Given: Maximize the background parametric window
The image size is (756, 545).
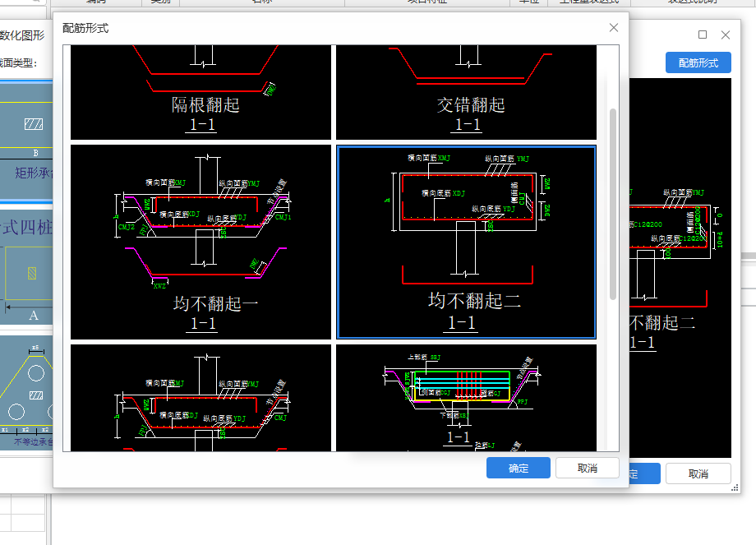Looking at the screenshot, I should click(703, 35).
